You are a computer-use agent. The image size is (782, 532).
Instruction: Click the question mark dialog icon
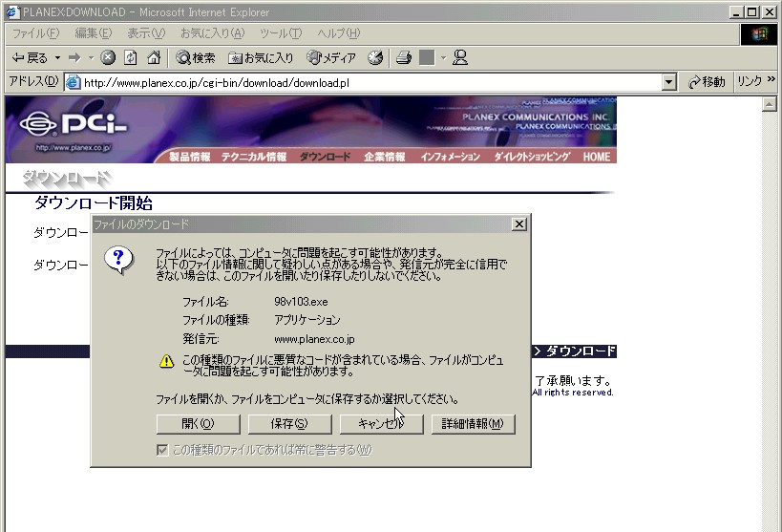click(118, 260)
